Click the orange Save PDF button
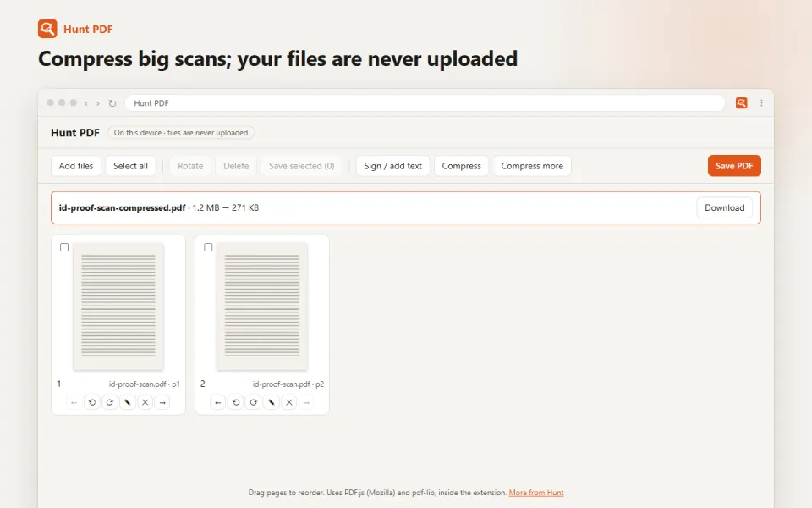The height and width of the screenshot is (508, 812). coord(734,166)
